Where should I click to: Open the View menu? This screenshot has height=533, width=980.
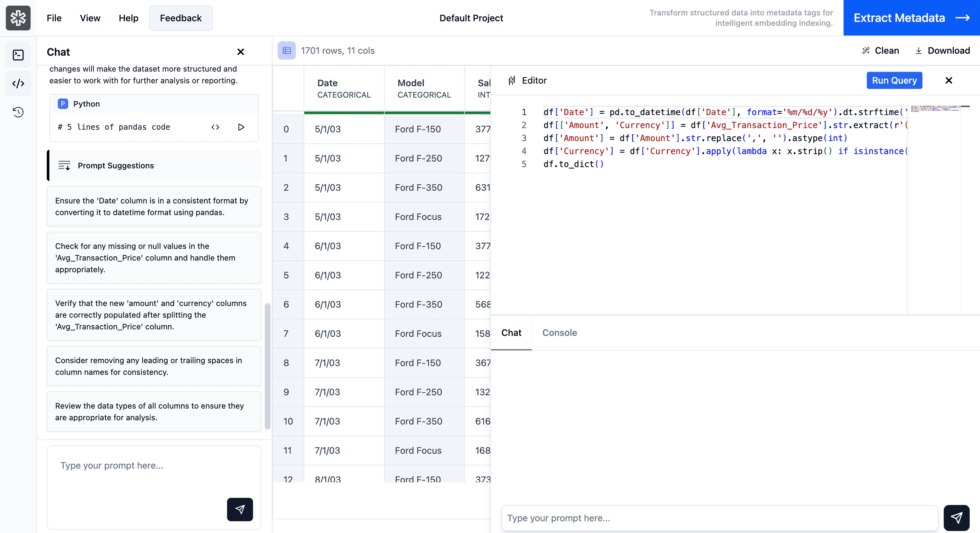coord(90,18)
